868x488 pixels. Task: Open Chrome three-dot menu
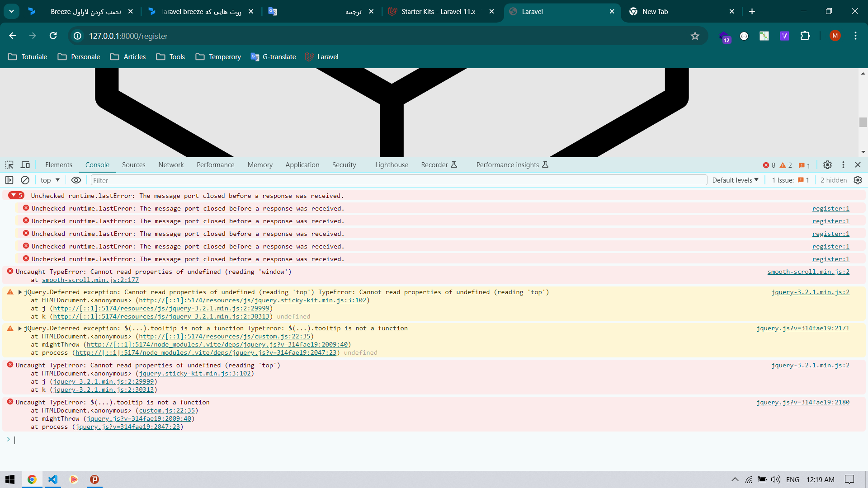coord(855,36)
